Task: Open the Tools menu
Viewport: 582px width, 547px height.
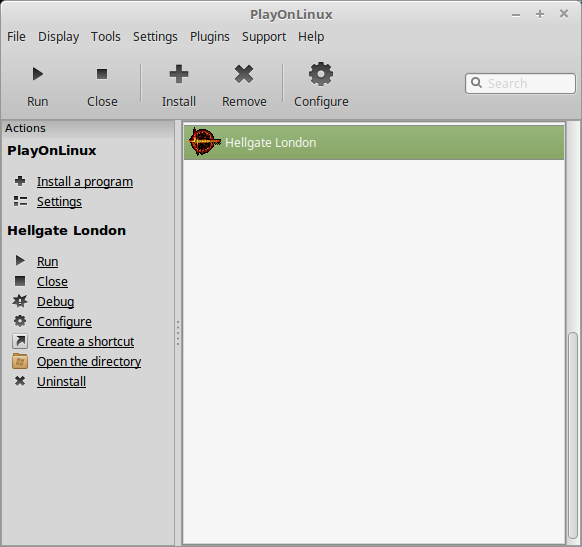Action: tap(106, 37)
